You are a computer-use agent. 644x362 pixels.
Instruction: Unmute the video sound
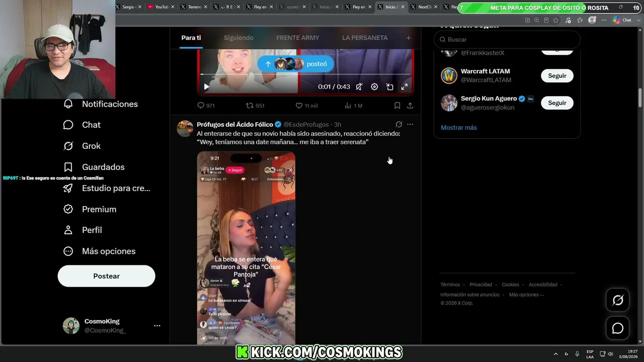[x=359, y=86]
